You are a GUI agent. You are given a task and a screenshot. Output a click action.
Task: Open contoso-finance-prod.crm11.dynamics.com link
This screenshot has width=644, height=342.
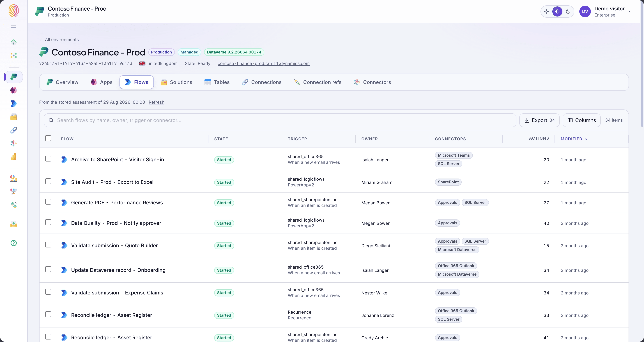[x=263, y=63]
